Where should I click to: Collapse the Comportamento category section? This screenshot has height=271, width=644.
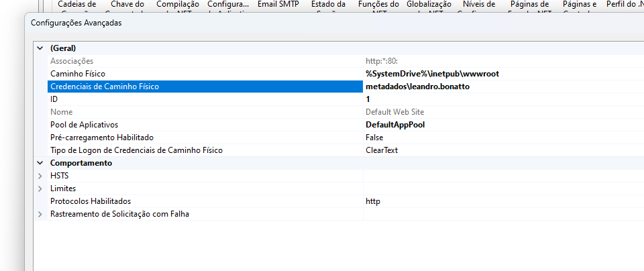point(40,163)
